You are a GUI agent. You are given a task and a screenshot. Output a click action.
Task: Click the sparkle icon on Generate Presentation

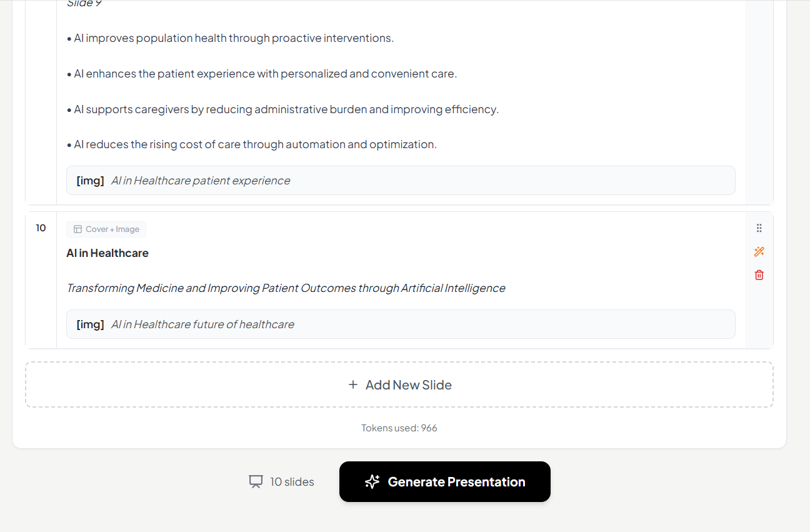pyautogui.click(x=372, y=482)
